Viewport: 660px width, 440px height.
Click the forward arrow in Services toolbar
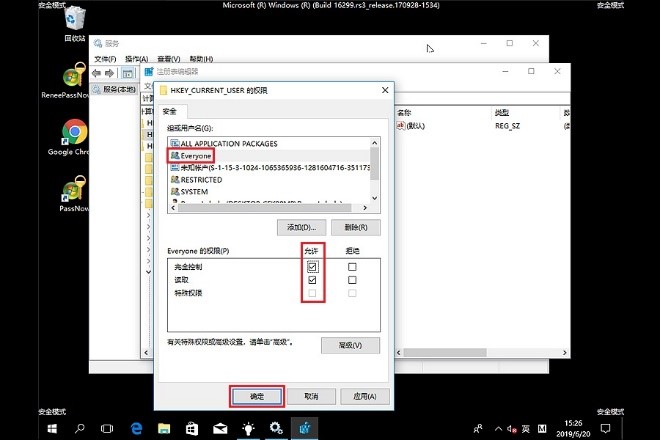pyautogui.click(x=109, y=73)
